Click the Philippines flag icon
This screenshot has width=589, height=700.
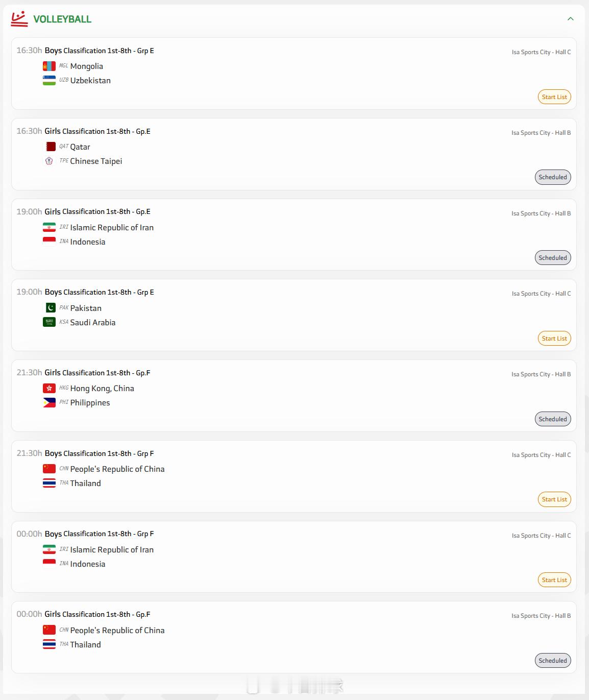49,403
